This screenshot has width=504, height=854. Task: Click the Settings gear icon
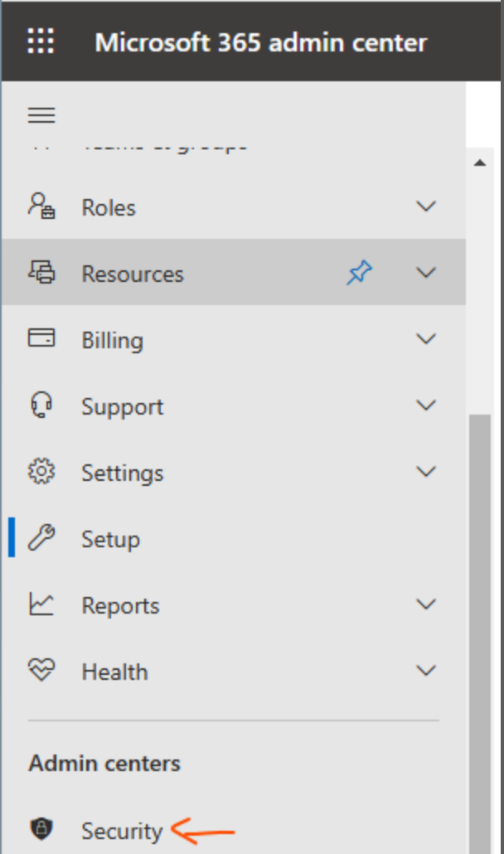click(41, 472)
